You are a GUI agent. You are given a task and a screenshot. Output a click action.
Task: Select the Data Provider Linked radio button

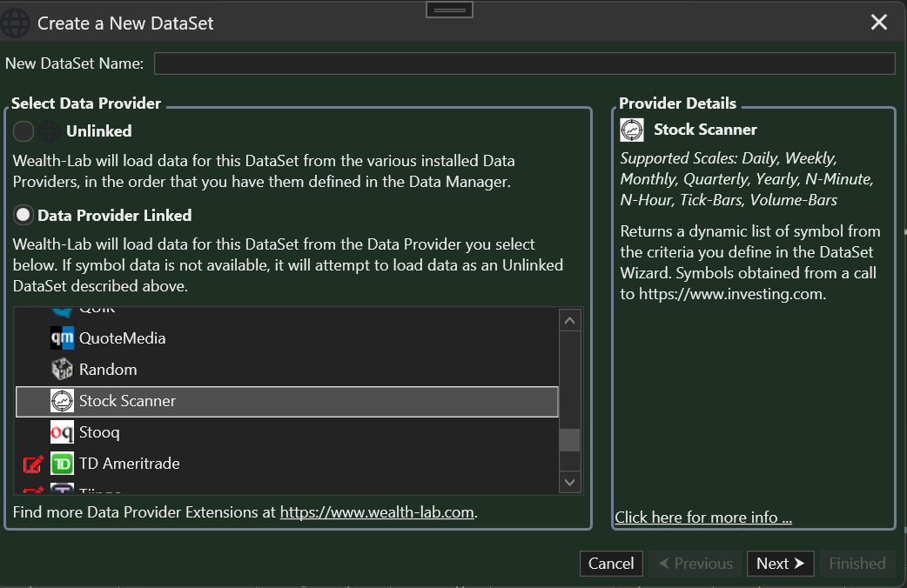tap(24, 215)
